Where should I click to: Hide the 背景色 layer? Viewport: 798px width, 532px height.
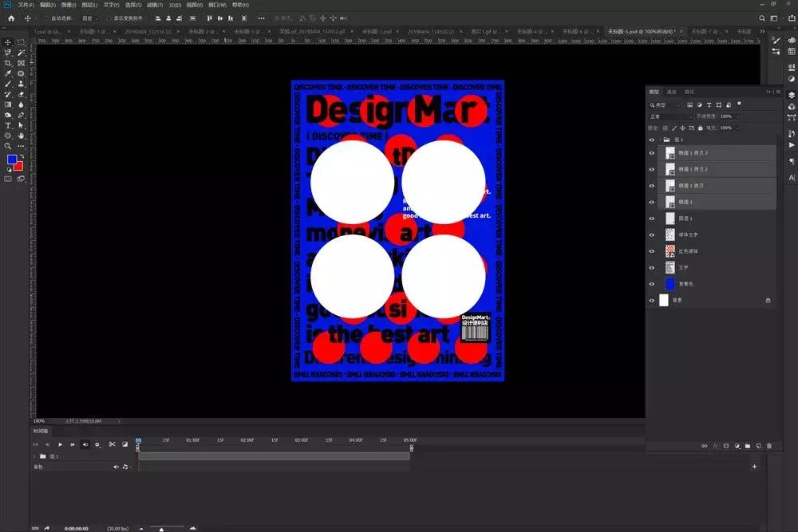pos(652,284)
